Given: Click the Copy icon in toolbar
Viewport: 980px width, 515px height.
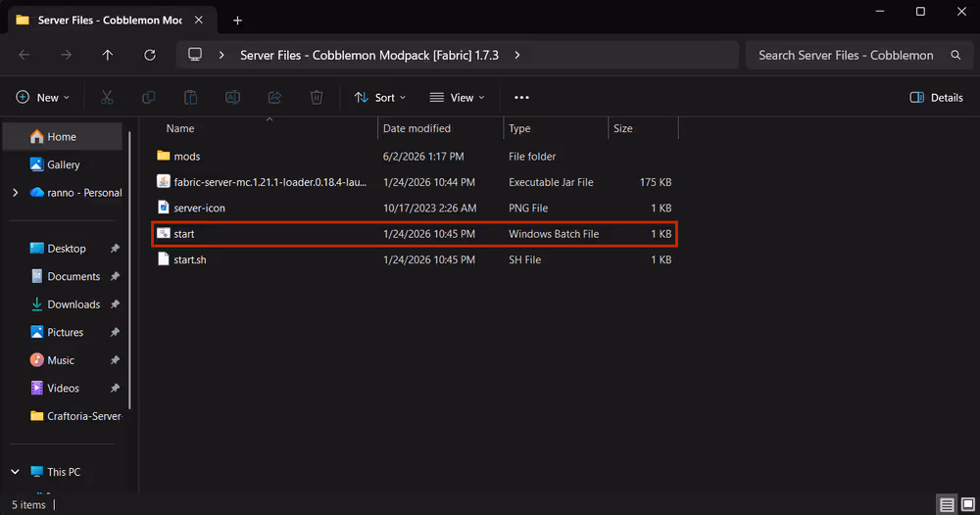Looking at the screenshot, I should coord(149,97).
